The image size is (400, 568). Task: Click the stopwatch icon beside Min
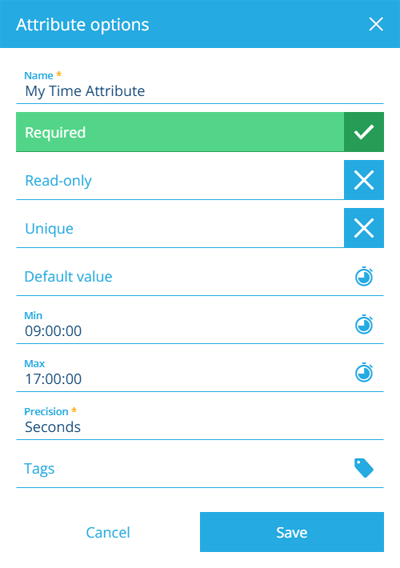(x=364, y=324)
